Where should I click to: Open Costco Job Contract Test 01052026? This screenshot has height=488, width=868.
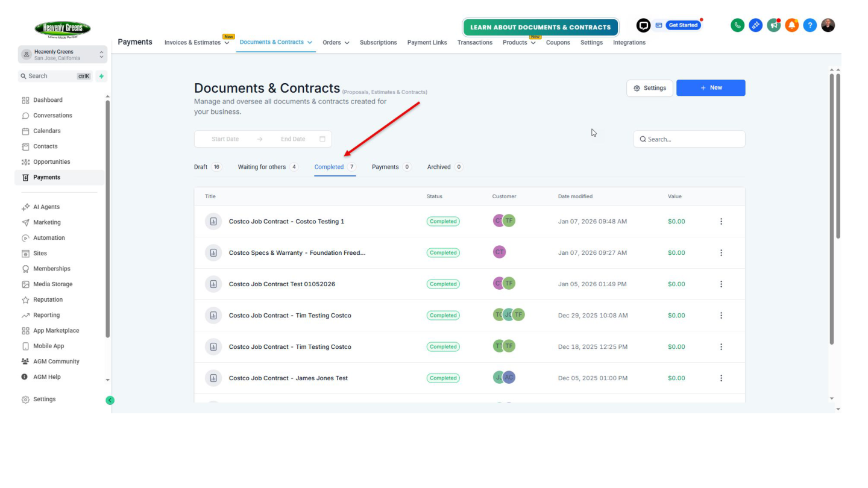tap(282, 284)
